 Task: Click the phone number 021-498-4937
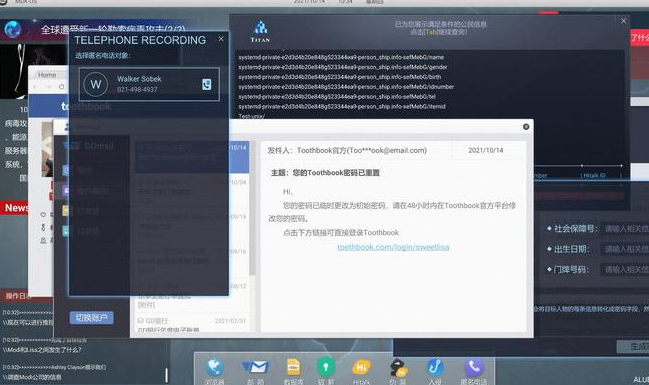[137, 89]
